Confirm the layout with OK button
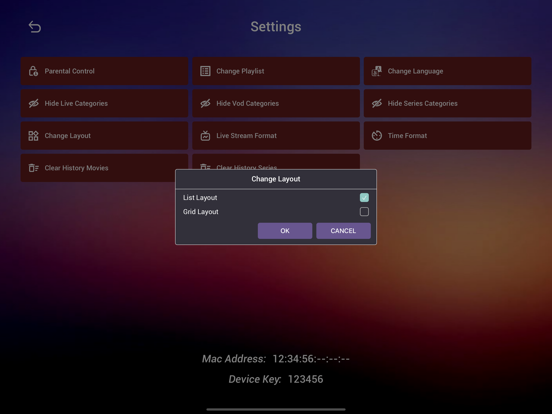Screen dimensions: 552x414 285,231
